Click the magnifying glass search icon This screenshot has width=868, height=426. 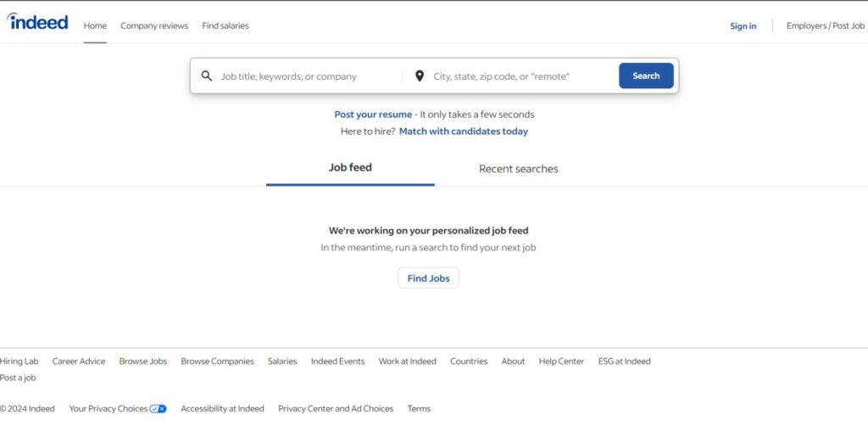[x=207, y=76]
